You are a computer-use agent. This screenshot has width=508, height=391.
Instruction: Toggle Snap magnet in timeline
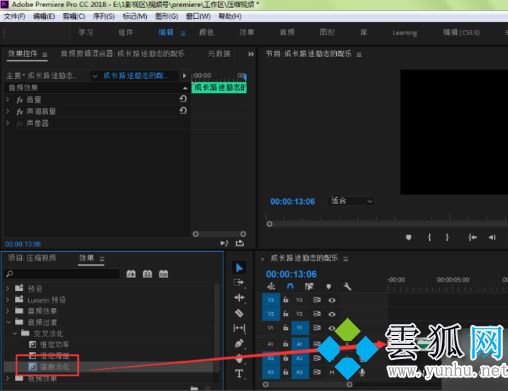(x=290, y=286)
